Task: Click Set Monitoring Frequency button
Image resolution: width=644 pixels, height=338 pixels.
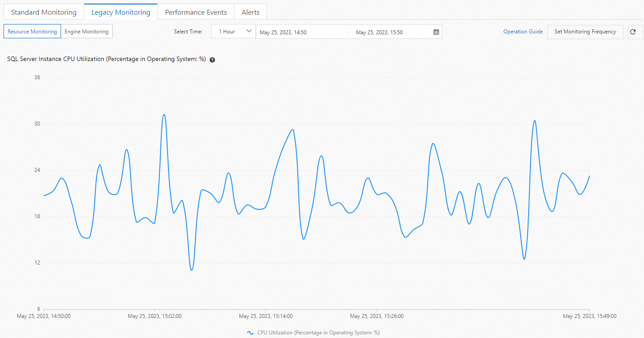Action: click(x=585, y=32)
